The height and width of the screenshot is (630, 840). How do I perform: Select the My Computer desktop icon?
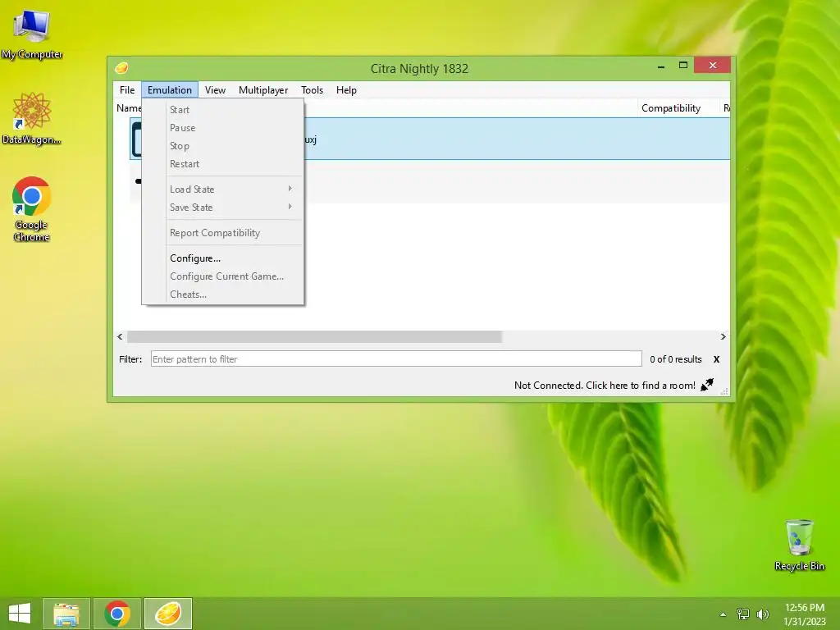(x=32, y=34)
